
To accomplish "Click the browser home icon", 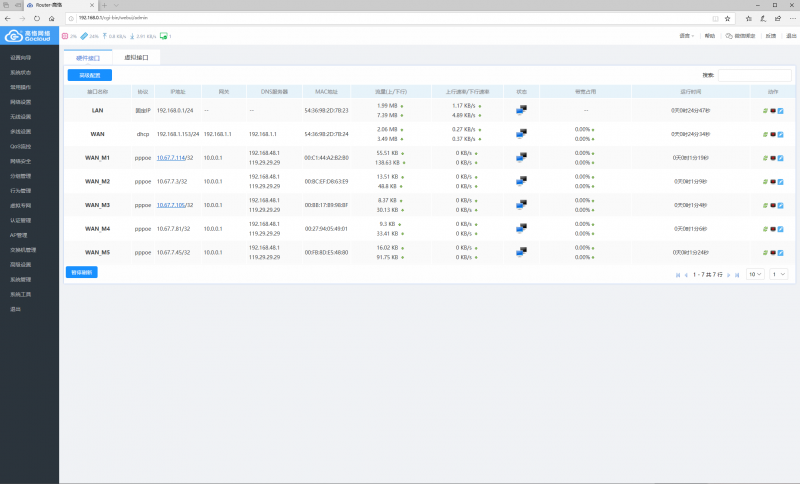I will coord(52,18).
